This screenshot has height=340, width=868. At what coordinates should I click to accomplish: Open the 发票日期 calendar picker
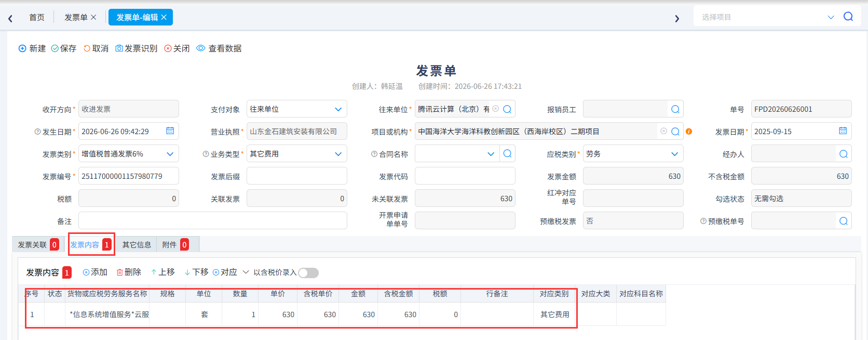tap(843, 130)
